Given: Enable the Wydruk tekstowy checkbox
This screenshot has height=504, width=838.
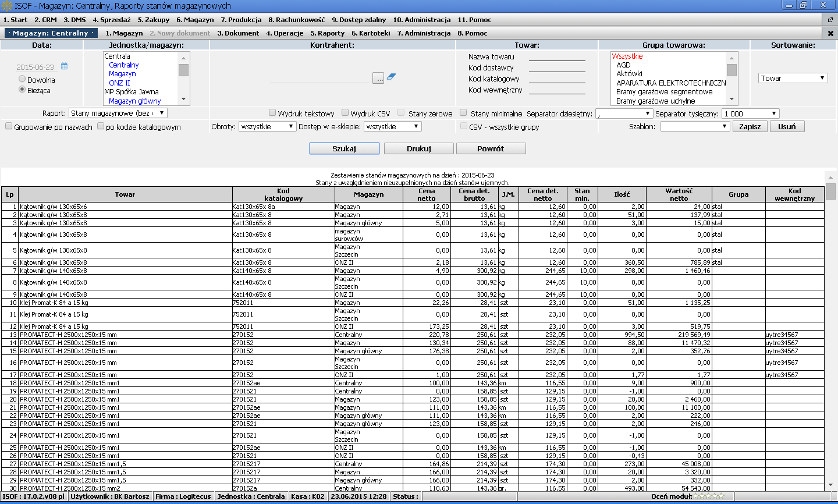Looking at the screenshot, I should point(272,113).
